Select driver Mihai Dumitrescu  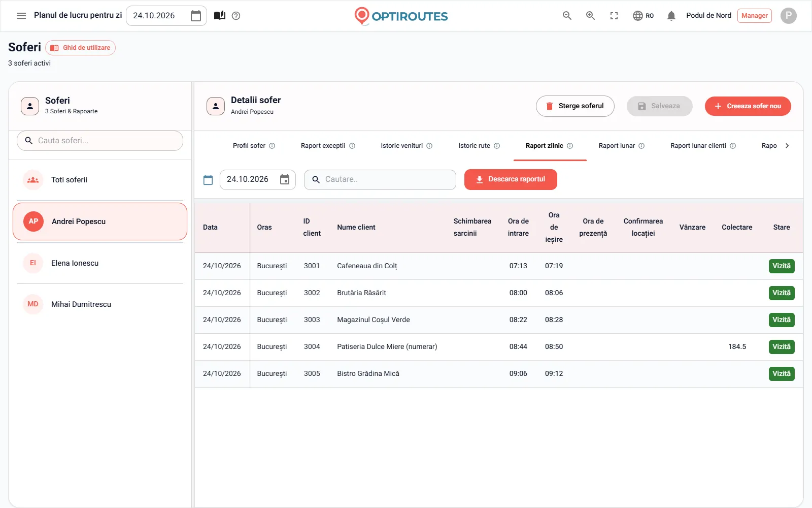(x=100, y=304)
